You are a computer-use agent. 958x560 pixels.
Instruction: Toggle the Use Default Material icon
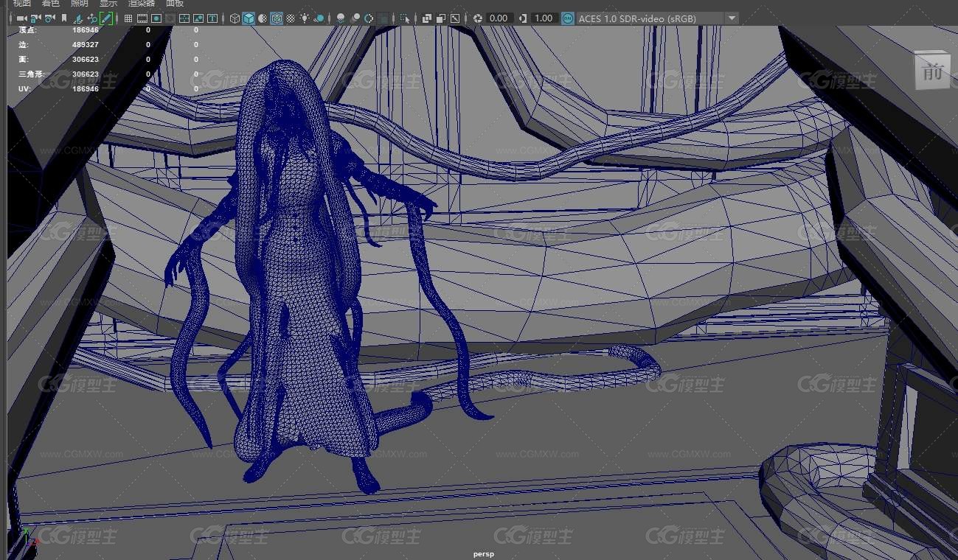pos(262,18)
